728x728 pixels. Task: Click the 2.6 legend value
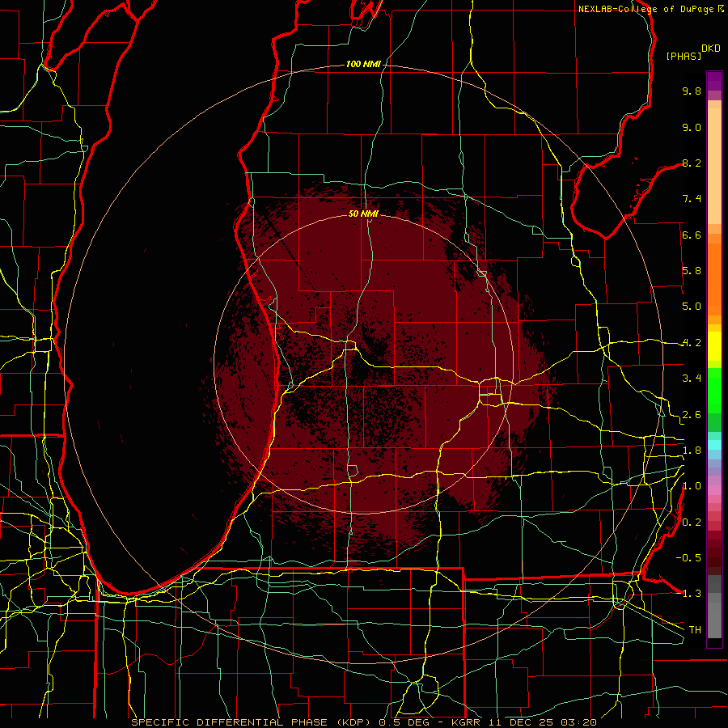[x=692, y=415]
